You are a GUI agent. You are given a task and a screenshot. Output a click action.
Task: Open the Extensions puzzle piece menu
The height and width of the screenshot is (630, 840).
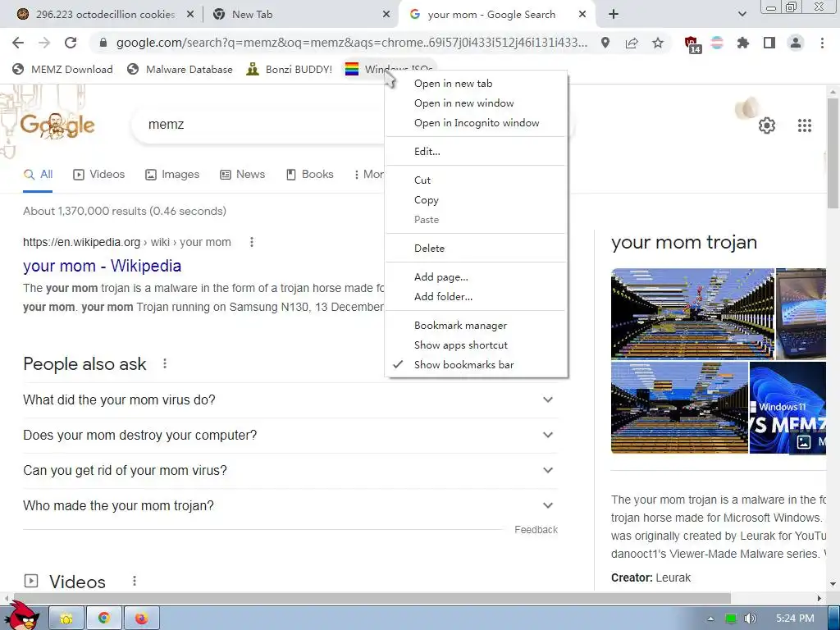(x=743, y=43)
